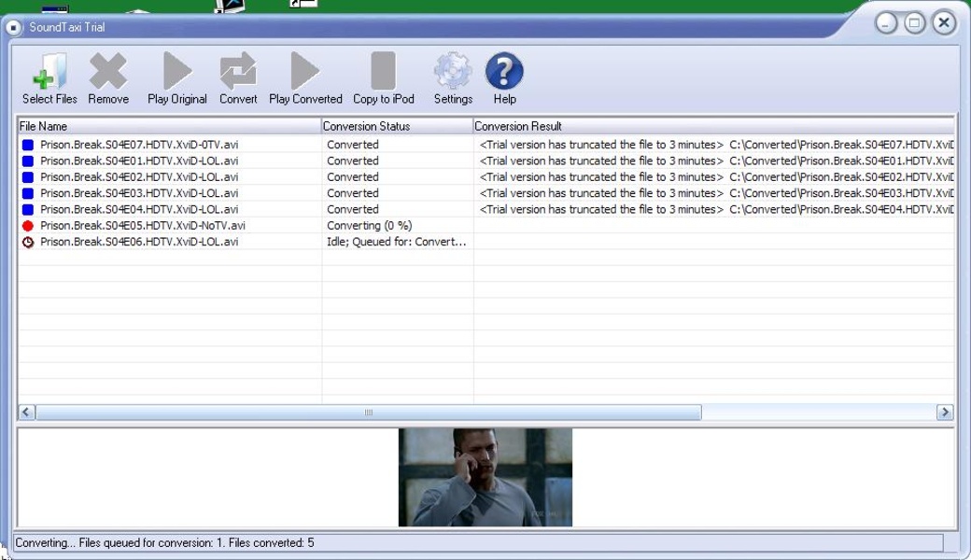Image resolution: width=971 pixels, height=560 pixels.
Task: Select Prison.Break.S04E05.HDTV.XviD-NoTV.avi file
Action: tap(143, 226)
